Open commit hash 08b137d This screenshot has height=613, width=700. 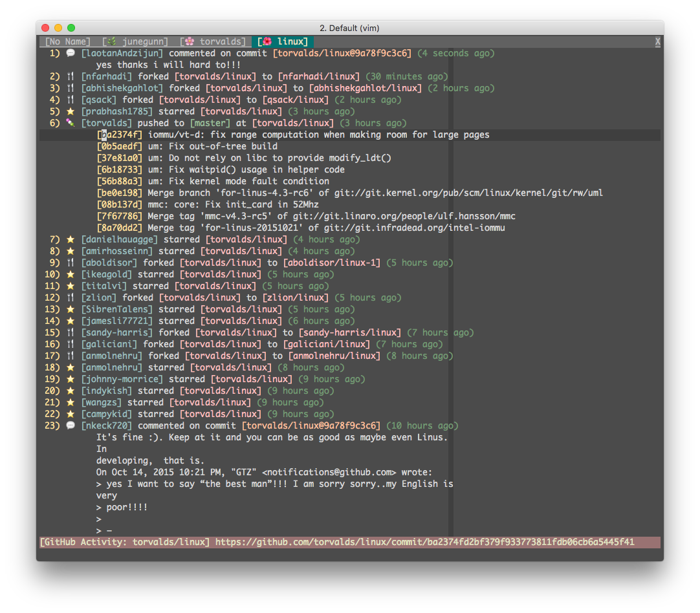point(120,204)
